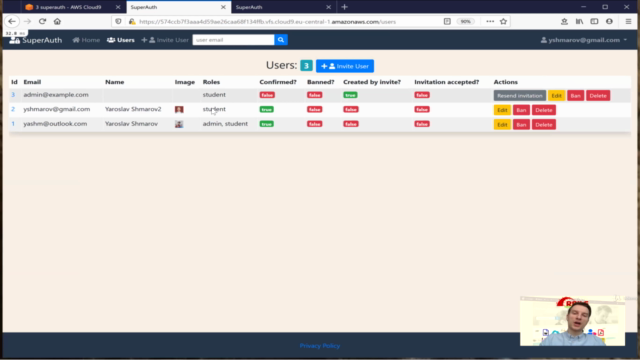Delete the yshmarov@gmail.com user row
The width and height of the screenshot is (640, 360).
click(x=544, y=110)
